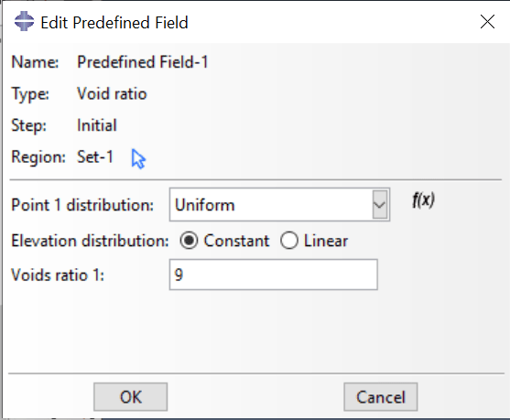Click the Point 1 distribution label
Screen dimensions: 510x420
click(x=82, y=205)
